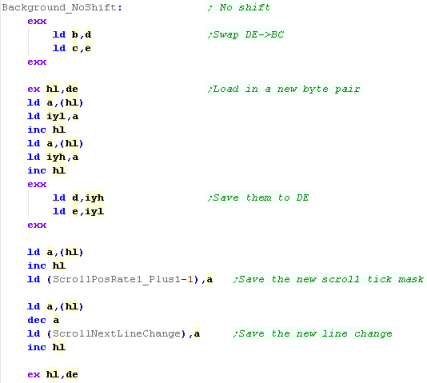Click Save them to DE comment

point(258,198)
